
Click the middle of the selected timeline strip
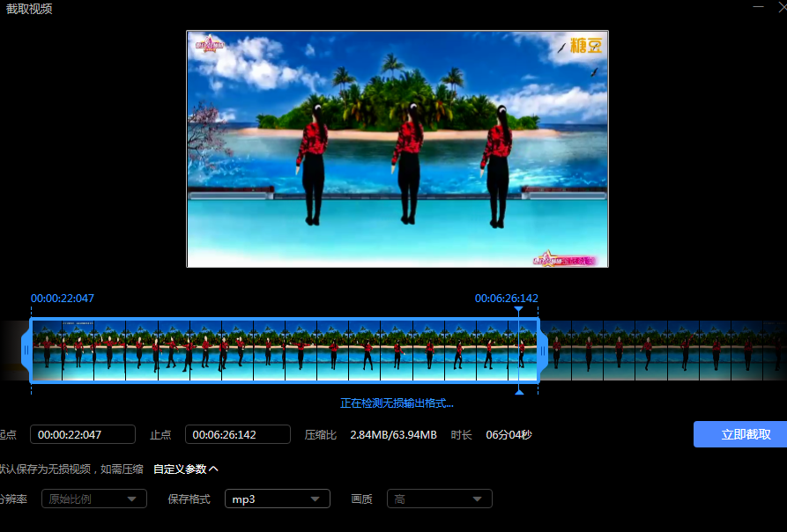(x=284, y=351)
